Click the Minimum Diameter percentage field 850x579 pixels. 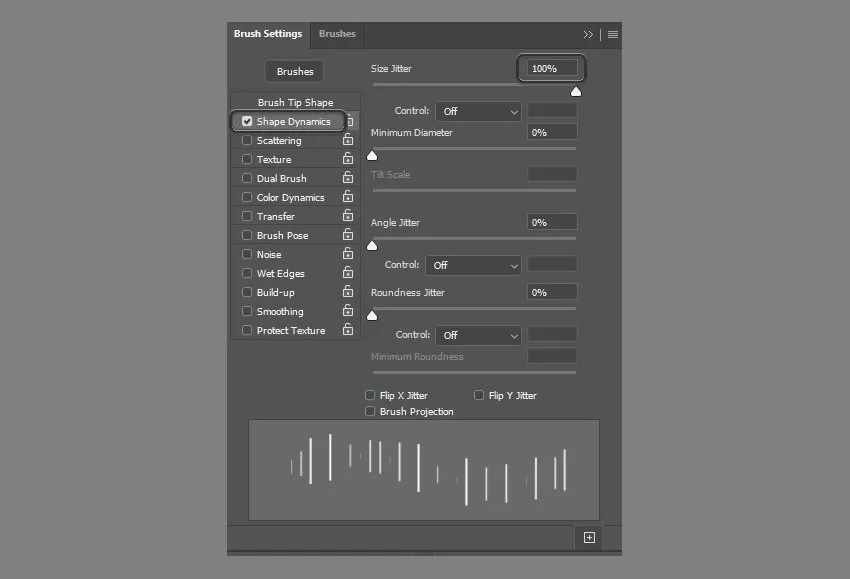point(552,132)
